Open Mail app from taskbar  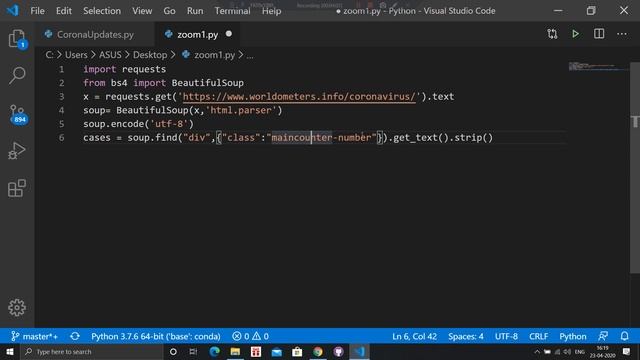pyautogui.click(x=276, y=351)
